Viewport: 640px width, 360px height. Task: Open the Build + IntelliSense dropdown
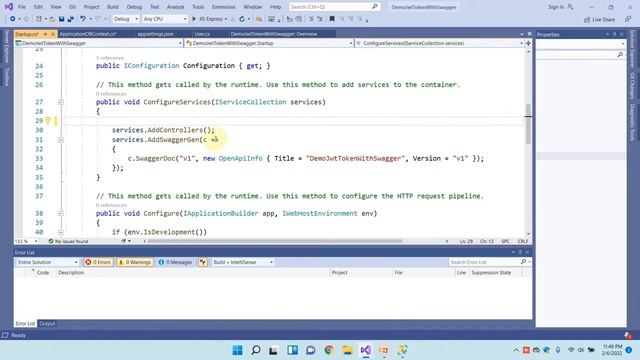(242, 262)
